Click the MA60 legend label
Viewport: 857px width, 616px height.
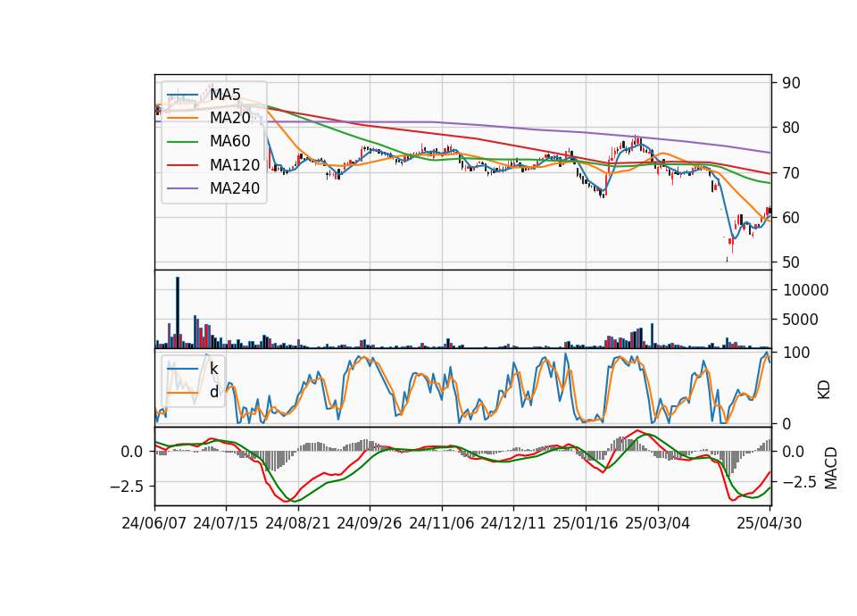click(x=229, y=142)
